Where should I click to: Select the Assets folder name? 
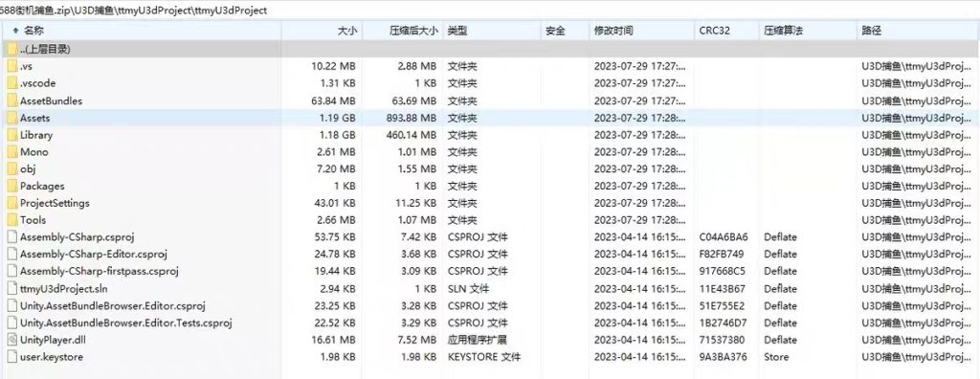(x=35, y=118)
